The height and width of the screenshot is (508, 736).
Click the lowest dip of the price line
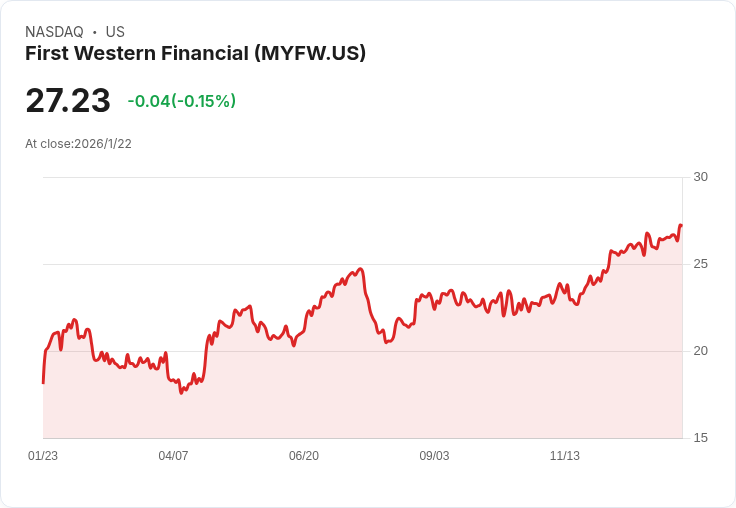(181, 392)
